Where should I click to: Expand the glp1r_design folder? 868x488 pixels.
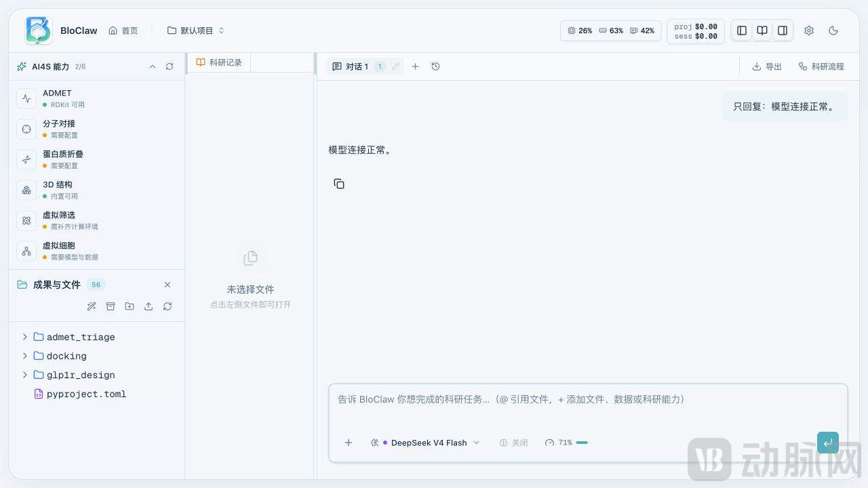tap(25, 375)
